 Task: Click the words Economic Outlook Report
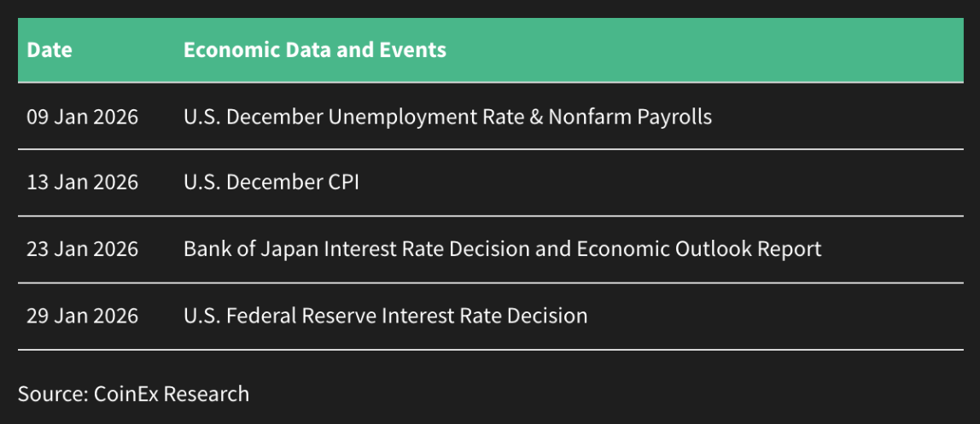699,249
